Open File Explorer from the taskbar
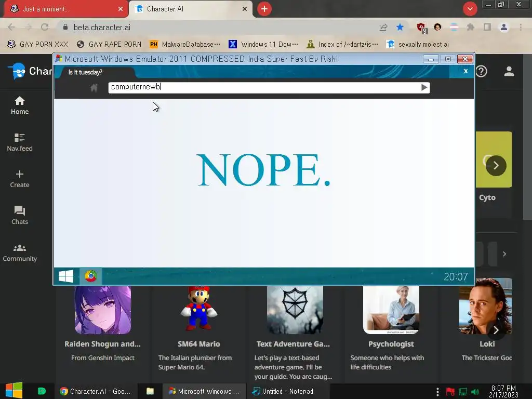532x399 pixels. [x=150, y=391]
